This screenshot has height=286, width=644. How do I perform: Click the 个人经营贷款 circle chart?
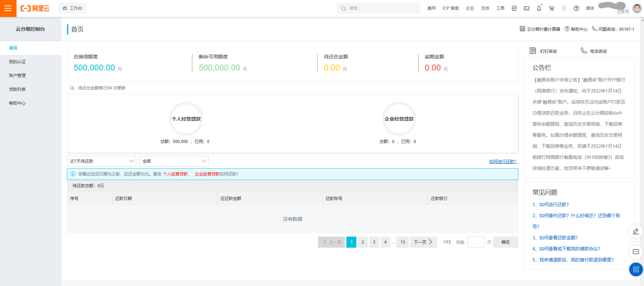click(x=186, y=119)
